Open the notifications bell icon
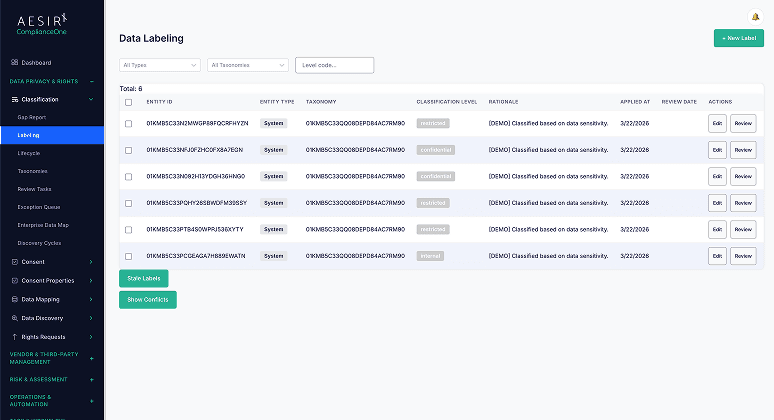774x420 pixels. (754, 16)
